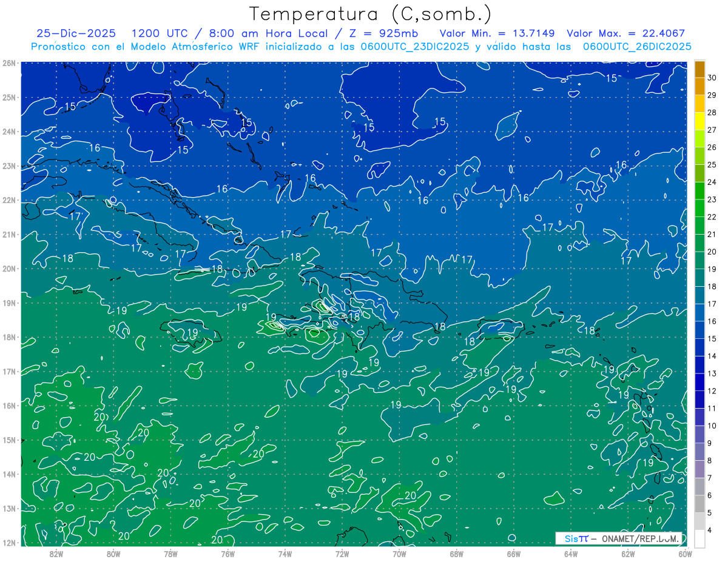Click color scale label '27'
The width and height of the screenshot is (728, 562).
[x=712, y=130]
